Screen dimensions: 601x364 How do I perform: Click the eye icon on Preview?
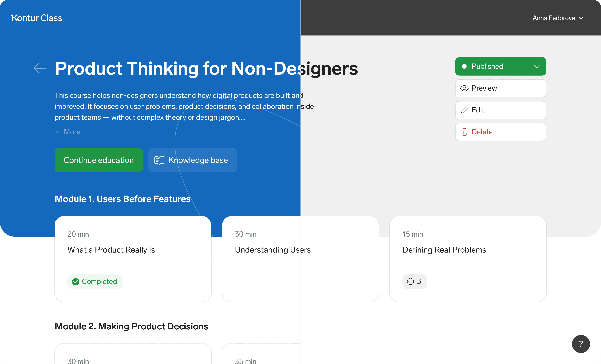pyautogui.click(x=464, y=88)
